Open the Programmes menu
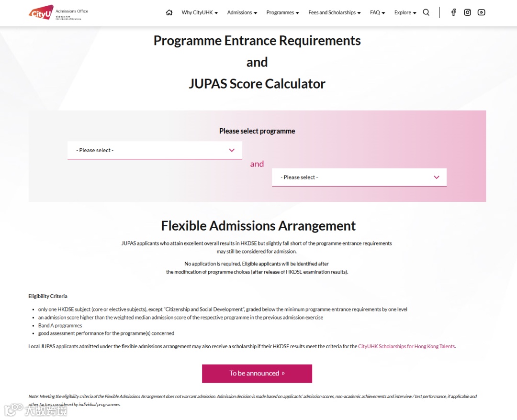The height and width of the screenshot is (420, 517). (282, 12)
